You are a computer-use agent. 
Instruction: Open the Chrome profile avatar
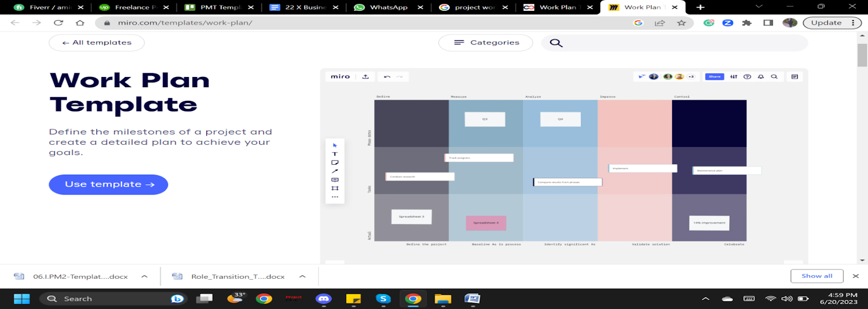pos(790,23)
